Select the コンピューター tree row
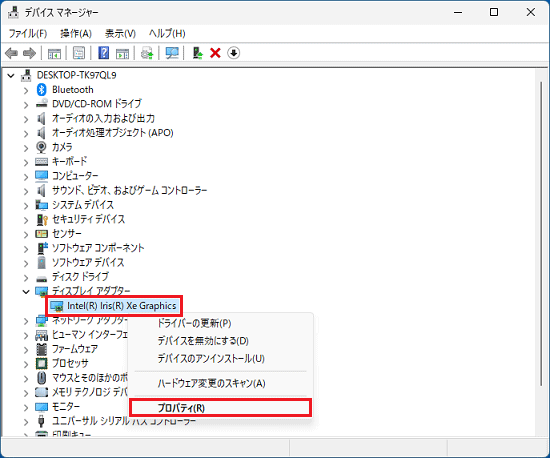This screenshot has height=458, width=550. tap(75, 176)
